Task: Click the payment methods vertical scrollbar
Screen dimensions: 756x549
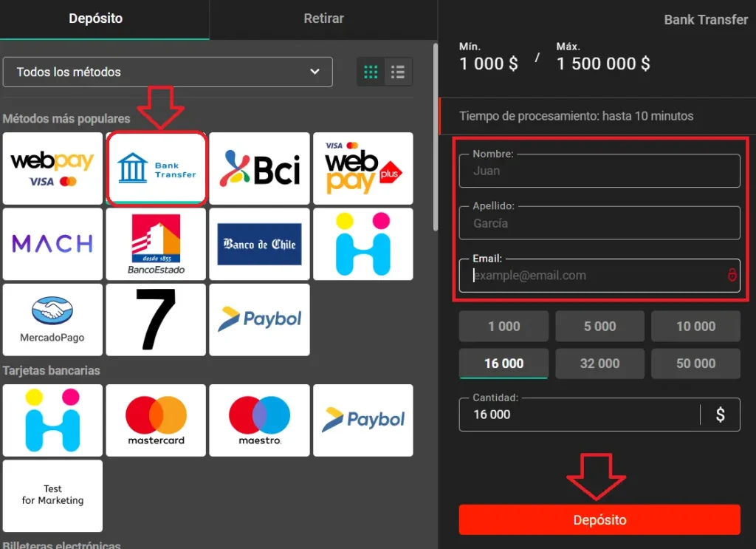Action: tap(435, 133)
